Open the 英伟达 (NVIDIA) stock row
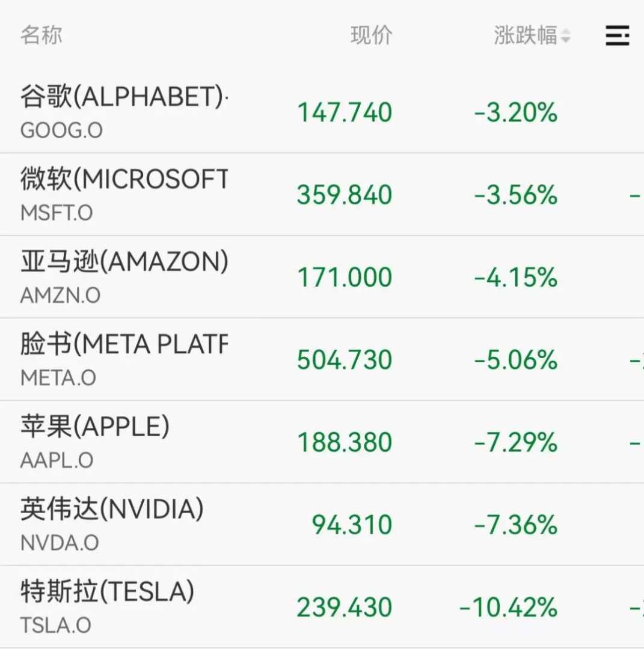 (x=112, y=510)
